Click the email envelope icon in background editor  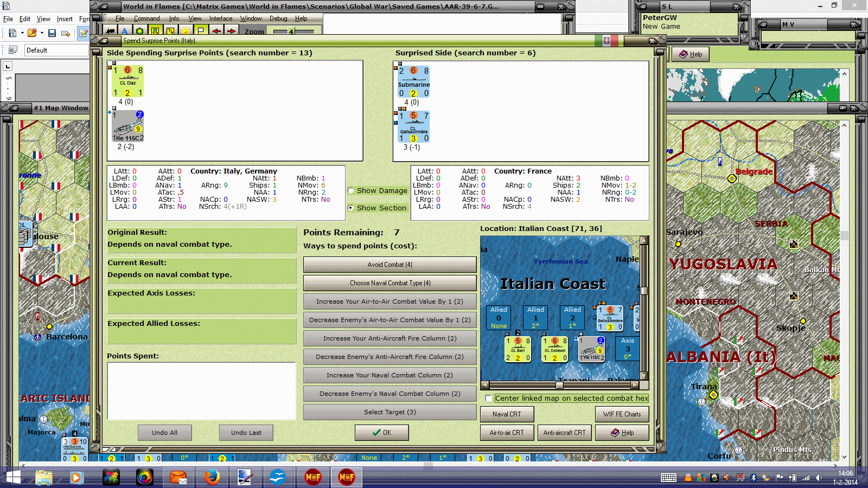[x=66, y=33]
